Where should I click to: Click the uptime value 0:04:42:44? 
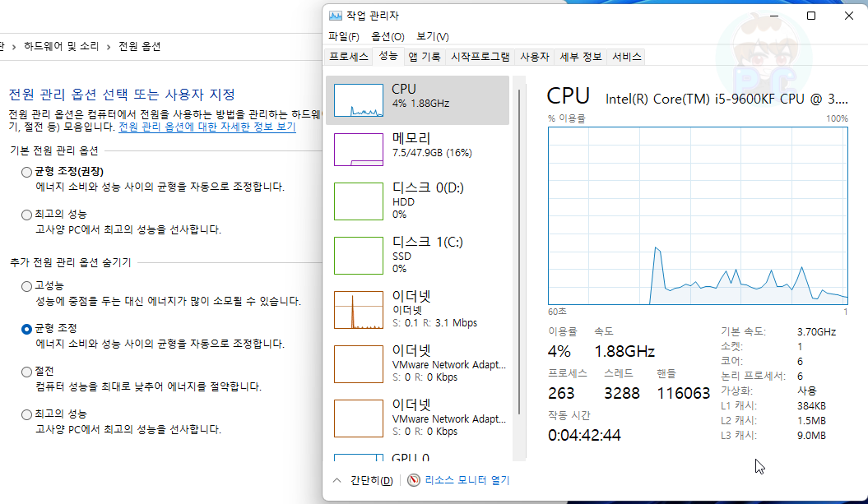(584, 436)
